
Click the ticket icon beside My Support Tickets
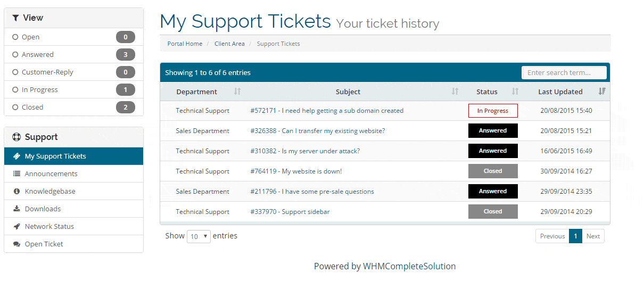pos(16,156)
